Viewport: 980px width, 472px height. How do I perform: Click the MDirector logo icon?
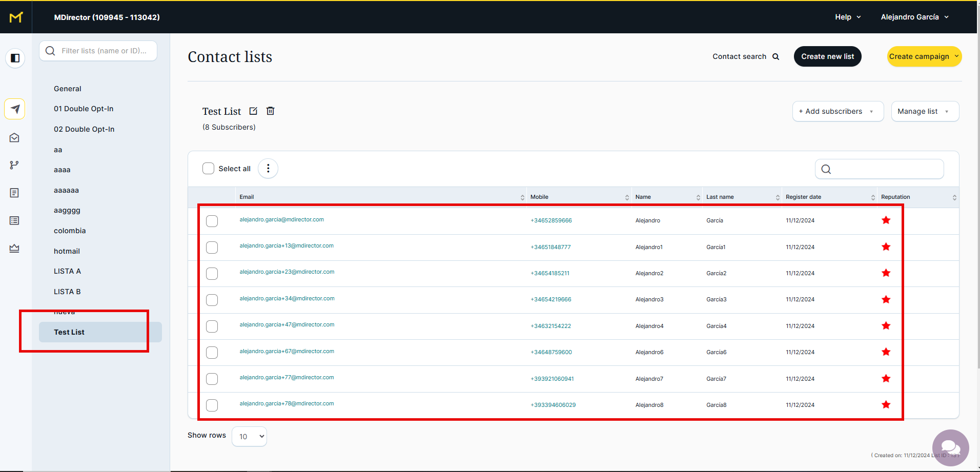tap(16, 17)
